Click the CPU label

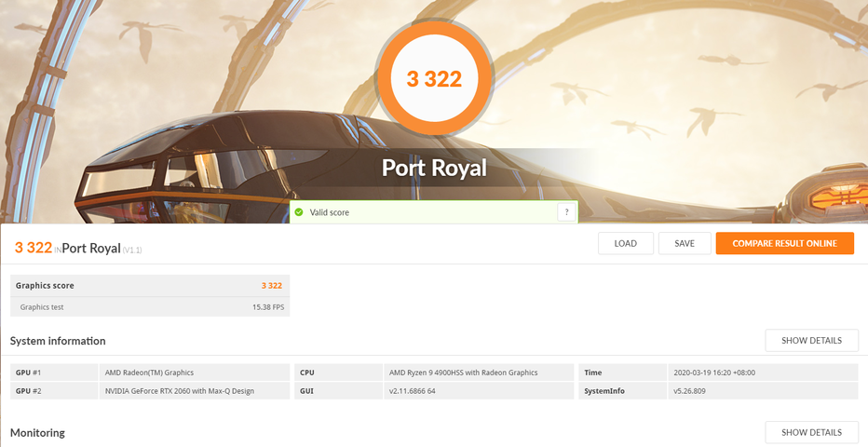click(x=307, y=372)
